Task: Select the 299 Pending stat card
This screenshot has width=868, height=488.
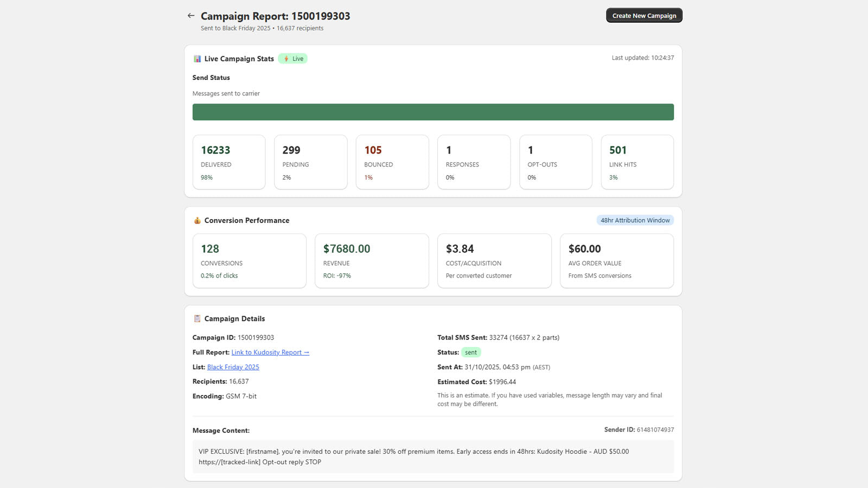Action: point(310,162)
